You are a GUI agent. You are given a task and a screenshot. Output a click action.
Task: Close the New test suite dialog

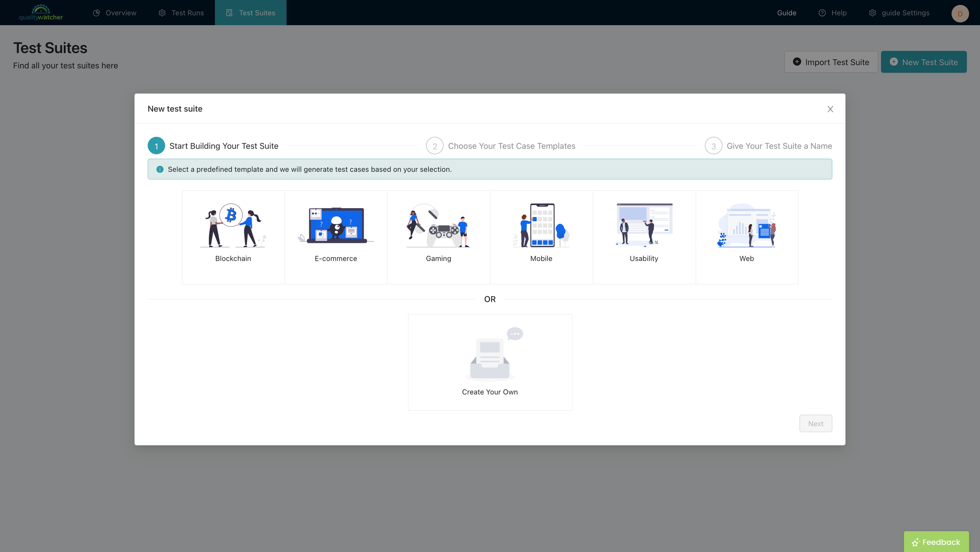[830, 109]
